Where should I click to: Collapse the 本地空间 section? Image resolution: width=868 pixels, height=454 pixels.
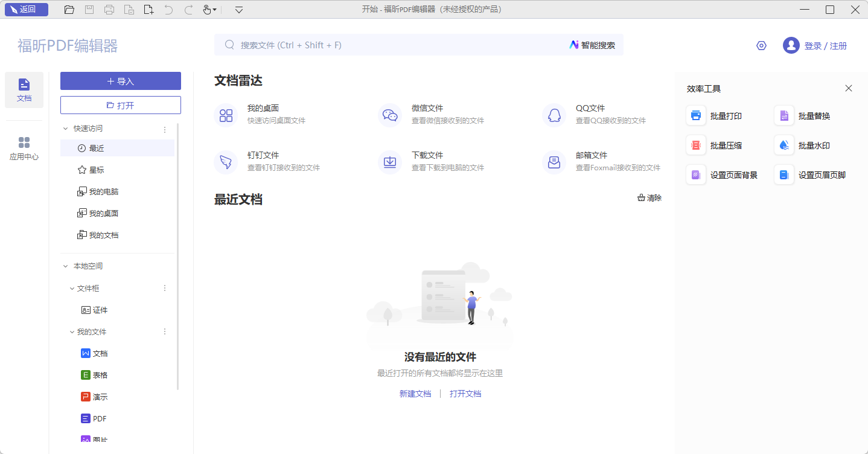65,266
